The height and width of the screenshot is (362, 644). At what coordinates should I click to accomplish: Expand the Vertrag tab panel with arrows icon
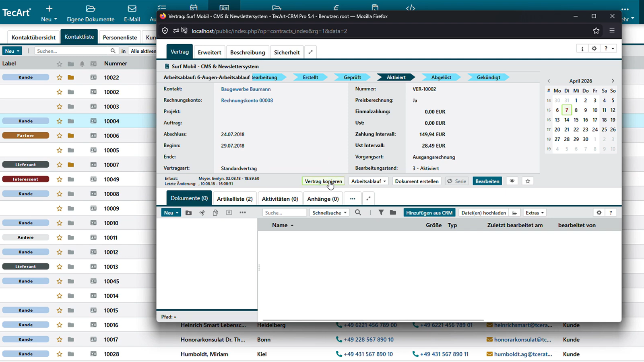click(x=310, y=52)
